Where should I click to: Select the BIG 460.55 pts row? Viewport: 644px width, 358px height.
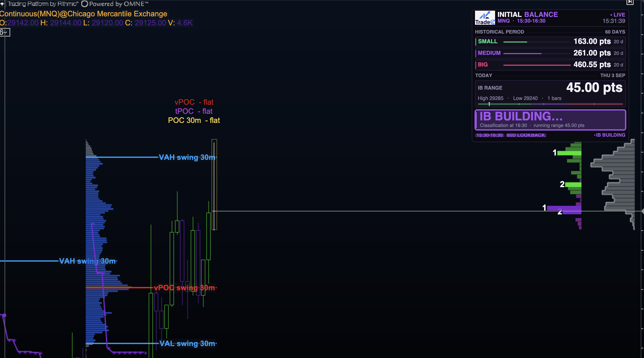550,65
